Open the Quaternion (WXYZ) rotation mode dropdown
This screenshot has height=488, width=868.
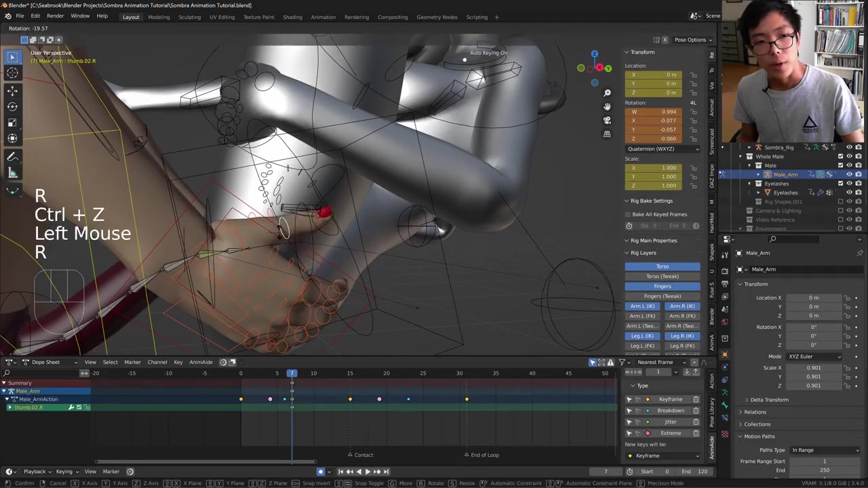pos(663,149)
